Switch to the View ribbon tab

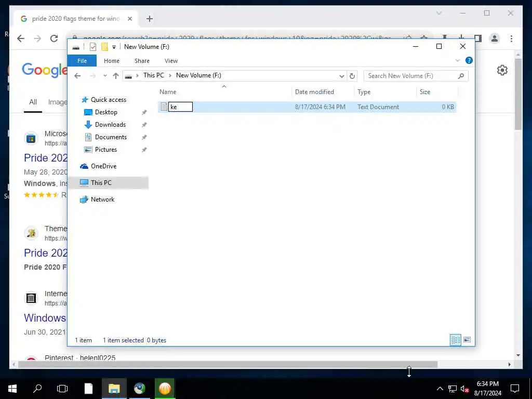171,61
